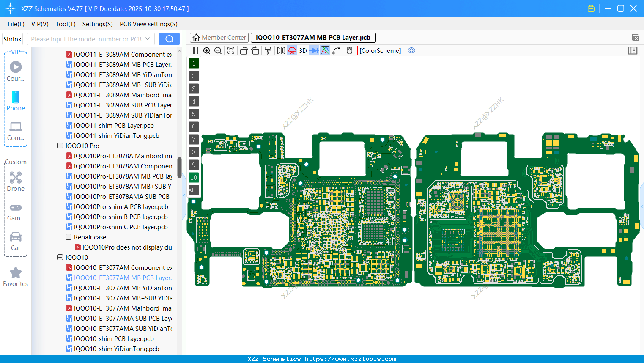Open mouse operation settings
This screenshot has width=644, height=363.
(x=349, y=50)
